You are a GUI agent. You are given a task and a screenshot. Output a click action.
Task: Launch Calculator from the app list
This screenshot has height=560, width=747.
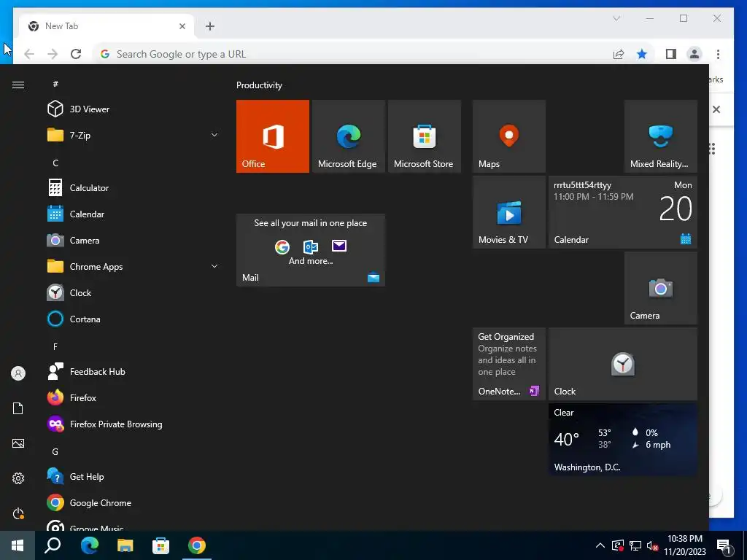tap(133, 188)
